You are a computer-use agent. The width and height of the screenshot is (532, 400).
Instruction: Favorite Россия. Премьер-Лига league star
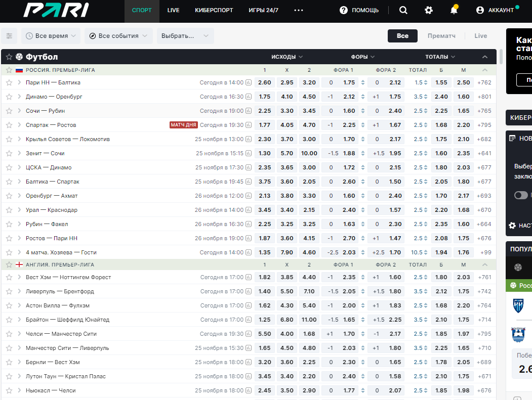click(x=9, y=70)
